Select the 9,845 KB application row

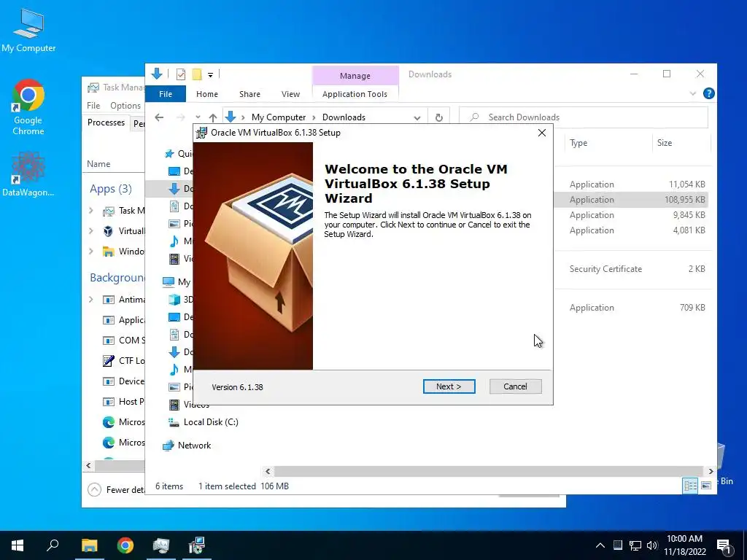pos(632,215)
